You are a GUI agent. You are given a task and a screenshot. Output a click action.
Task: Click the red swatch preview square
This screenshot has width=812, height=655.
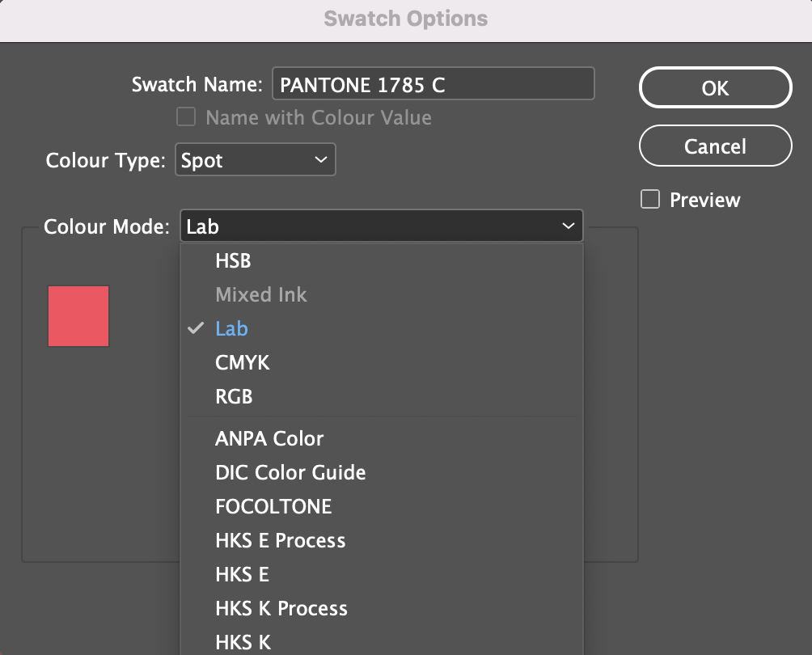coord(78,316)
